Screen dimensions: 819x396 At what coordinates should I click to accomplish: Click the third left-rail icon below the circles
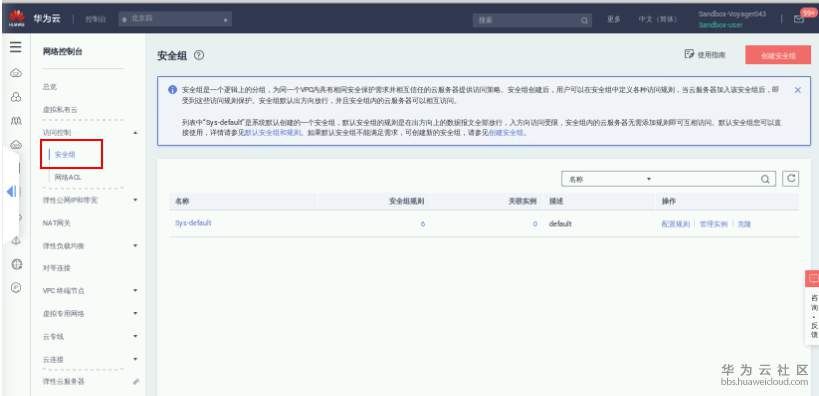[16, 121]
